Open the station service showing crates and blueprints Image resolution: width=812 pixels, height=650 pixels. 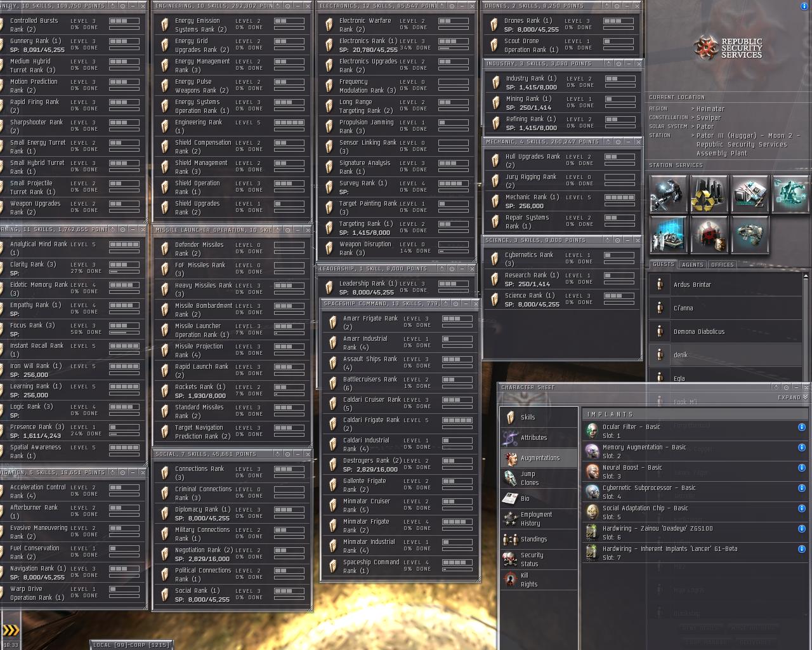click(750, 194)
